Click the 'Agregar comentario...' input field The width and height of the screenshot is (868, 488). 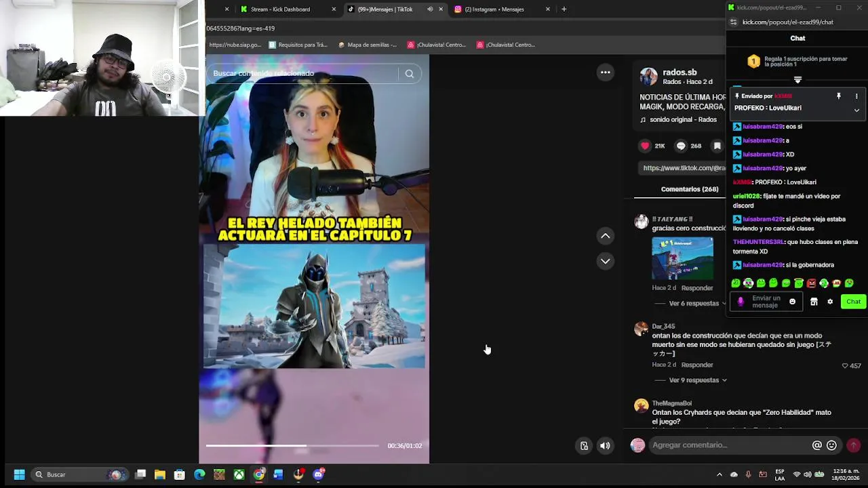tap(729, 445)
